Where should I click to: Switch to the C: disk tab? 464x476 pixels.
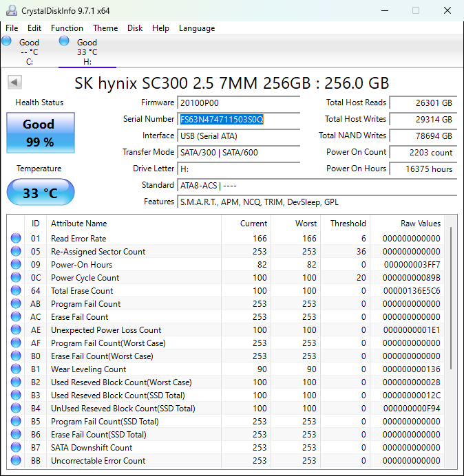click(29, 52)
